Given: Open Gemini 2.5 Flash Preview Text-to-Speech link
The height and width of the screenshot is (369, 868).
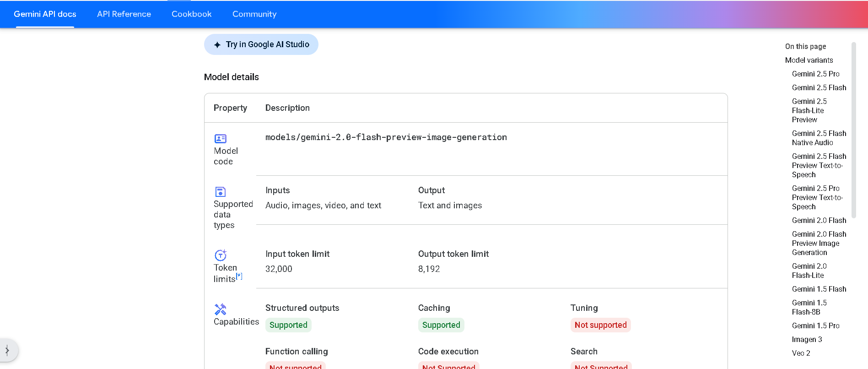Looking at the screenshot, I should point(819,165).
